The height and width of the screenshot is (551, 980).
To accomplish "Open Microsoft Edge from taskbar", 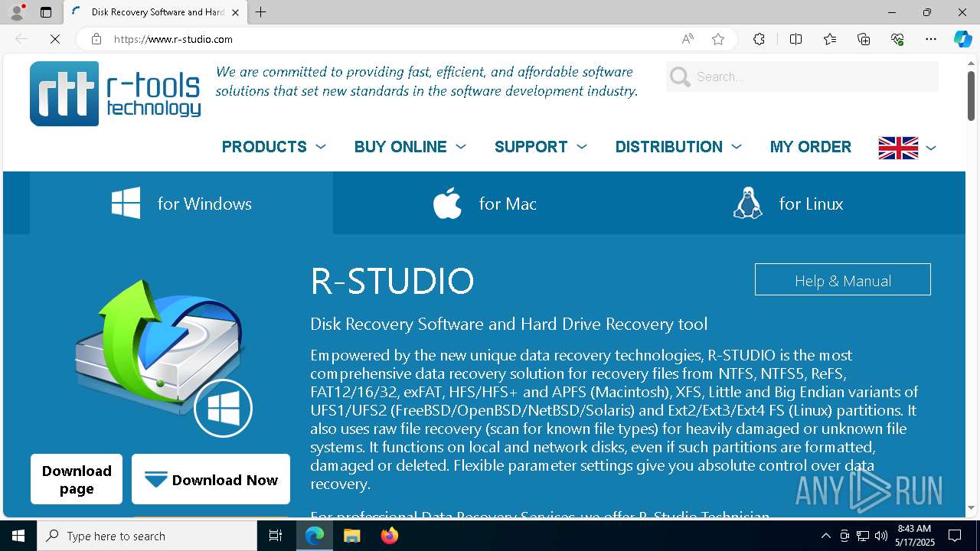I will [315, 536].
